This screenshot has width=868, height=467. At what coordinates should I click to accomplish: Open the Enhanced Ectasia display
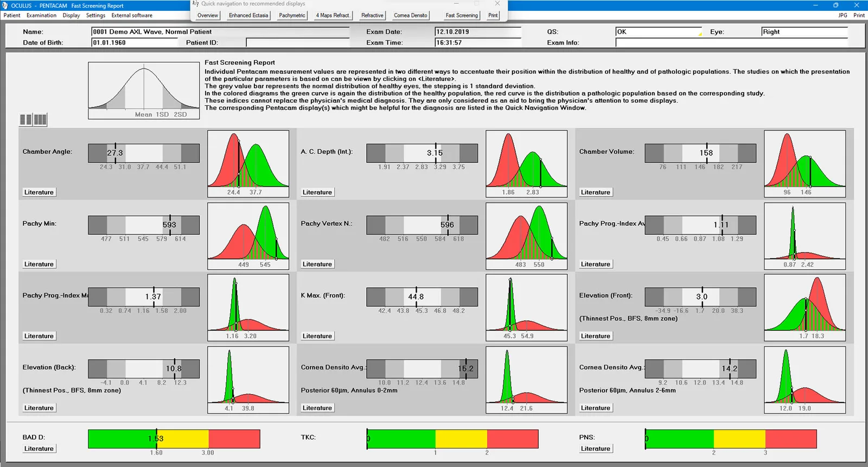pos(248,15)
